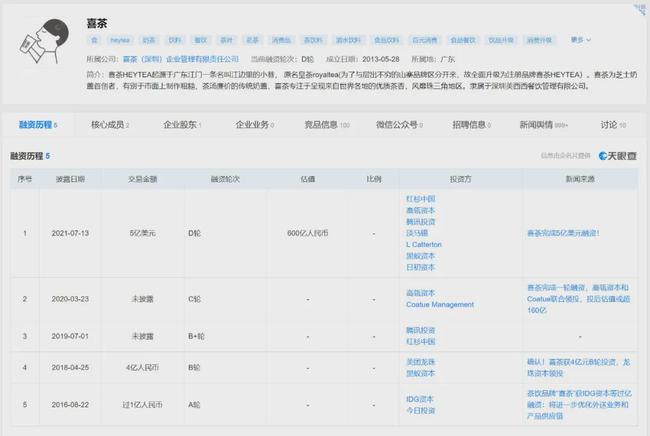Click the date cell 2019-07-01
The height and width of the screenshot is (436, 650).
70,336
